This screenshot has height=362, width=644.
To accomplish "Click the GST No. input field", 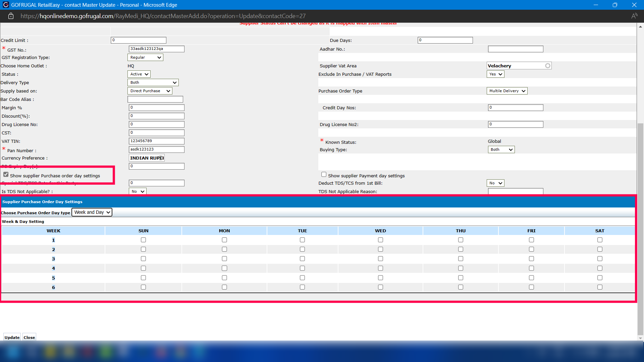I will [156, 49].
